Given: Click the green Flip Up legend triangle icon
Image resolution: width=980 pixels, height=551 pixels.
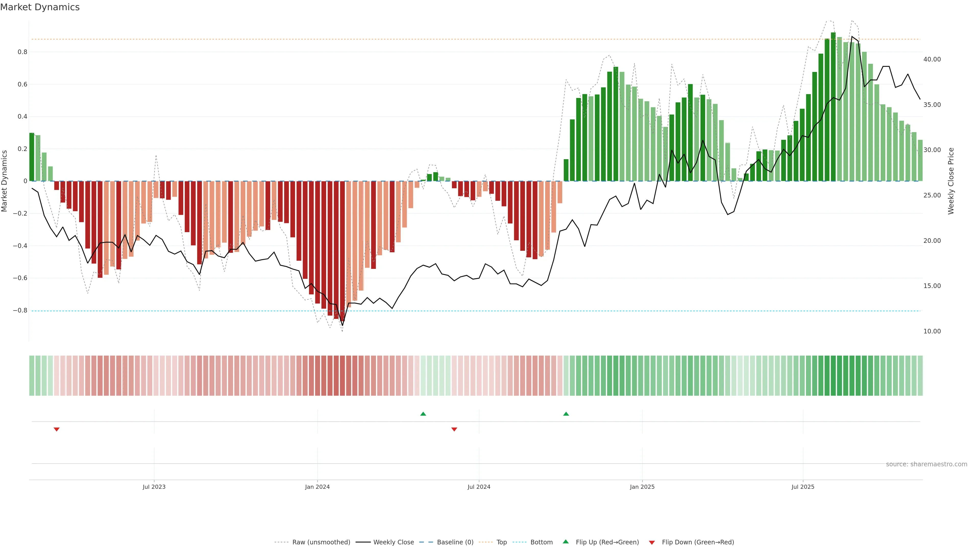Looking at the screenshot, I should [x=566, y=542].
